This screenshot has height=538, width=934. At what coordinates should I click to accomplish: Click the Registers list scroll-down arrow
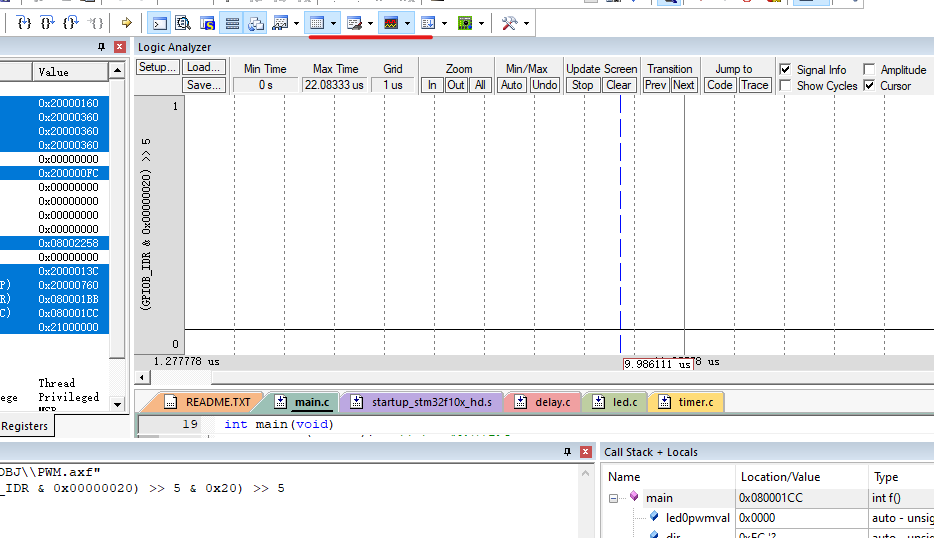click(117, 405)
